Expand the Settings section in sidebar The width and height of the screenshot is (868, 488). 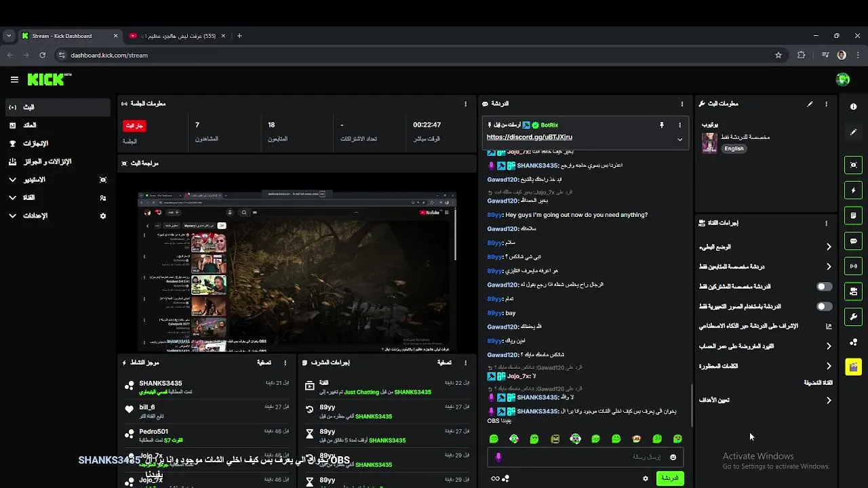coord(12,216)
